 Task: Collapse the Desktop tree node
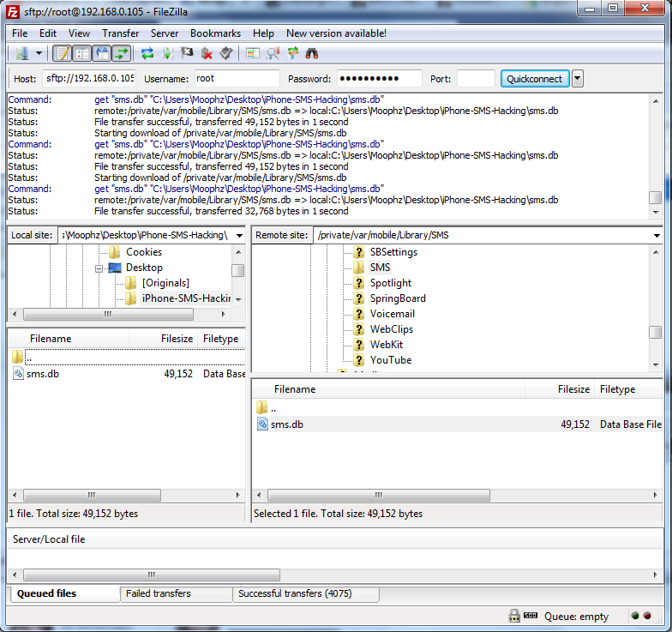(x=99, y=269)
